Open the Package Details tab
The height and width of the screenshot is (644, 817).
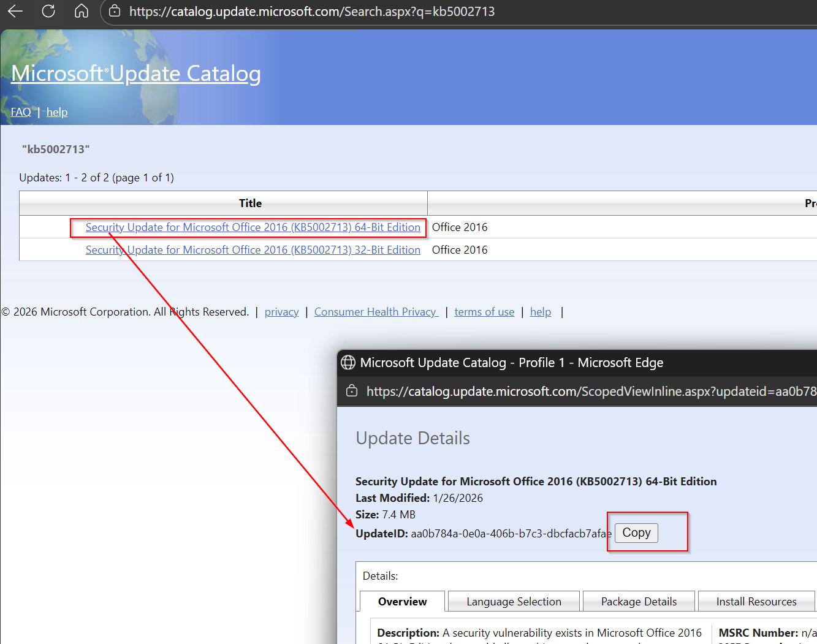click(x=638, y=601)
